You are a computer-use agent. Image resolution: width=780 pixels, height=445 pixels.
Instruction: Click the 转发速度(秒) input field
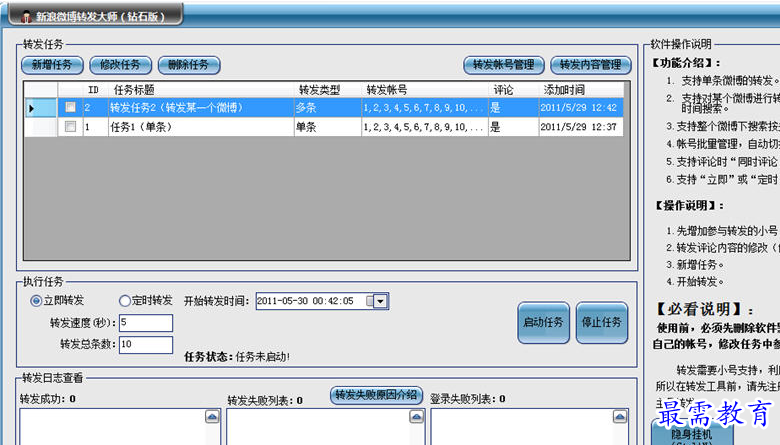click(146, 323)
